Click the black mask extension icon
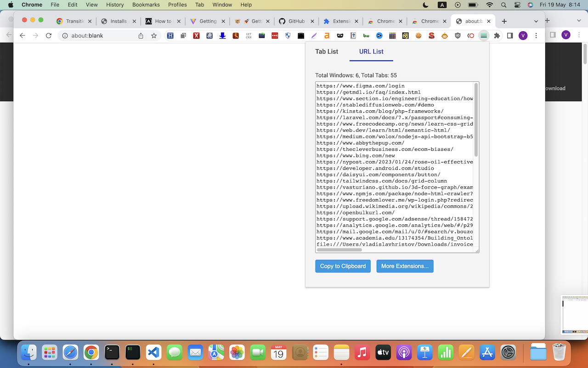This screenshot has width=588, height=368. pos(340,35)
